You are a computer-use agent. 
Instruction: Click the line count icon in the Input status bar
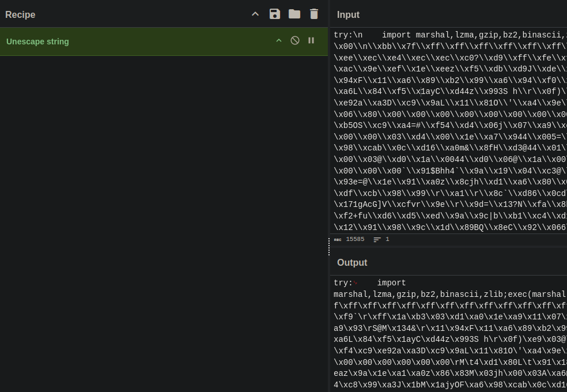click(x=377, y=239)
